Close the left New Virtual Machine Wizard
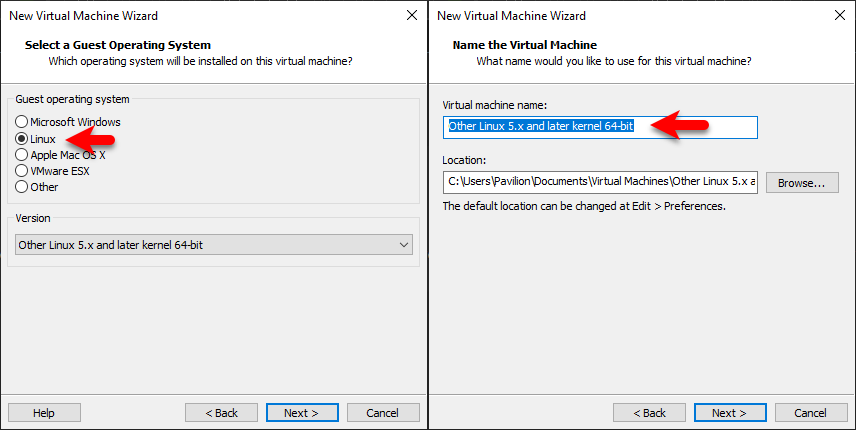This screenshot has width=856, height=430. pos(412,15)
